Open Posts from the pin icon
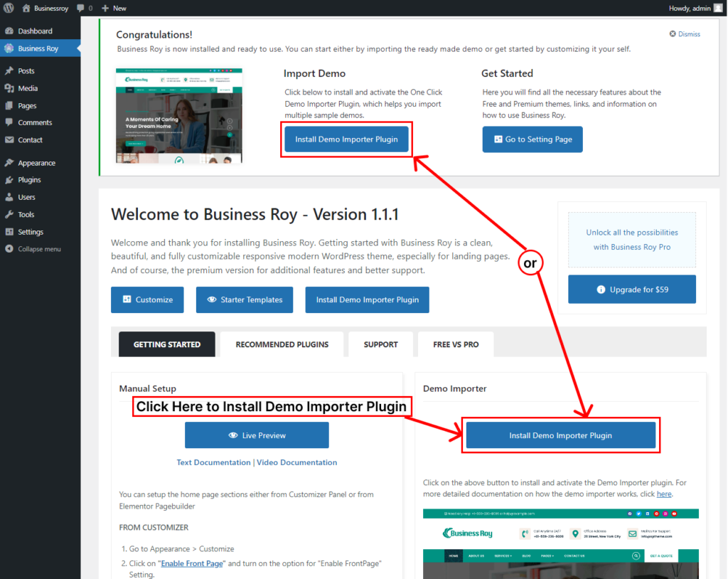This screenshot has height=579, width=728. (9, 71)
